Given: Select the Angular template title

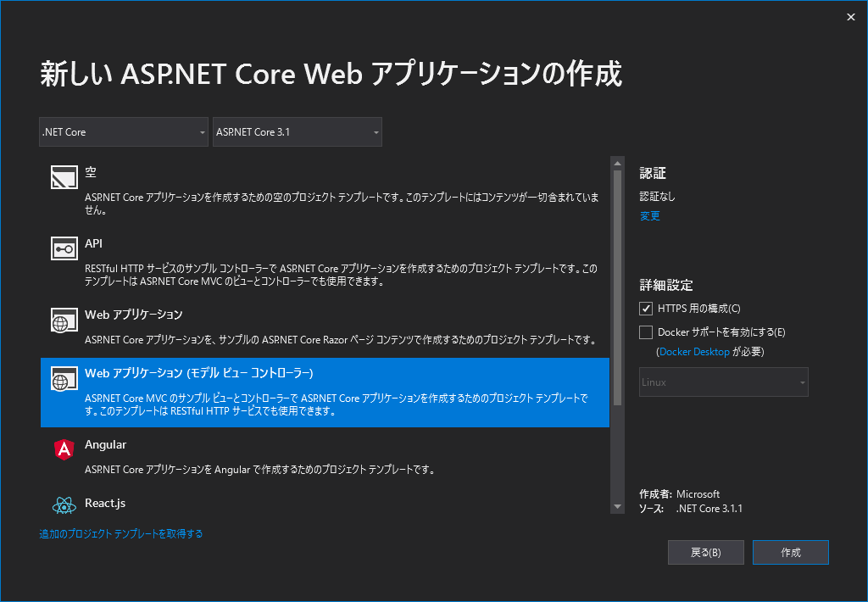Looking at the screenshot, I should point(105,444).
